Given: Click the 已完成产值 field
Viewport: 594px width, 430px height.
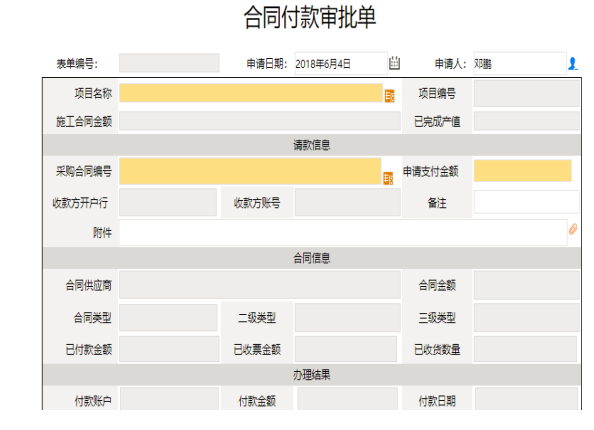Looking at the screenshot, I should [526, 121].
